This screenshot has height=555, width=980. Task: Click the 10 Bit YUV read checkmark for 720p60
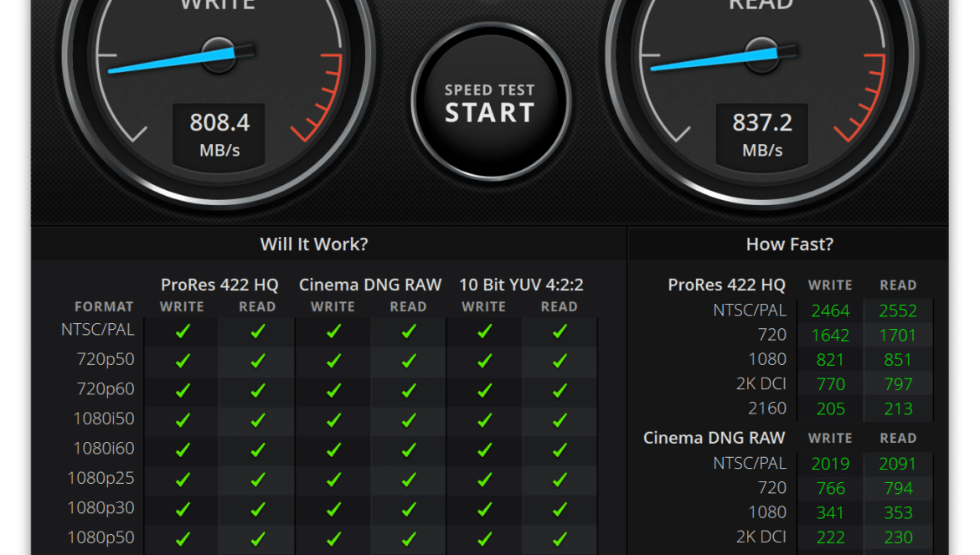pos(560,390)
